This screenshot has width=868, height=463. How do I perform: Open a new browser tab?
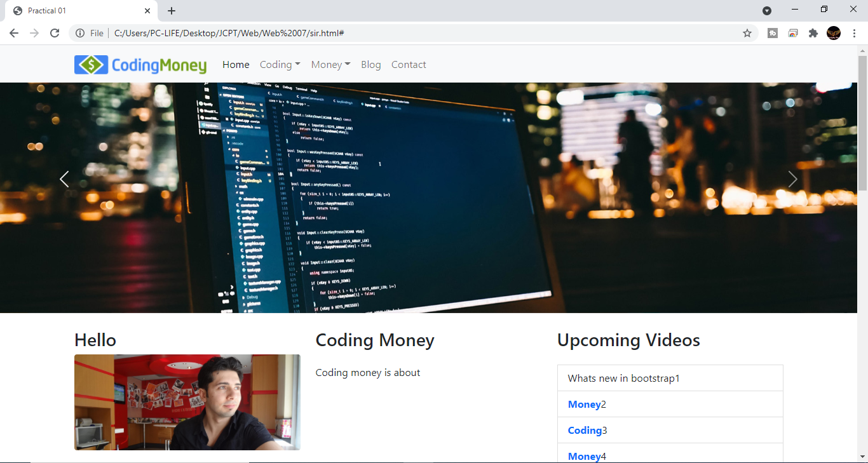coord(172,10)
